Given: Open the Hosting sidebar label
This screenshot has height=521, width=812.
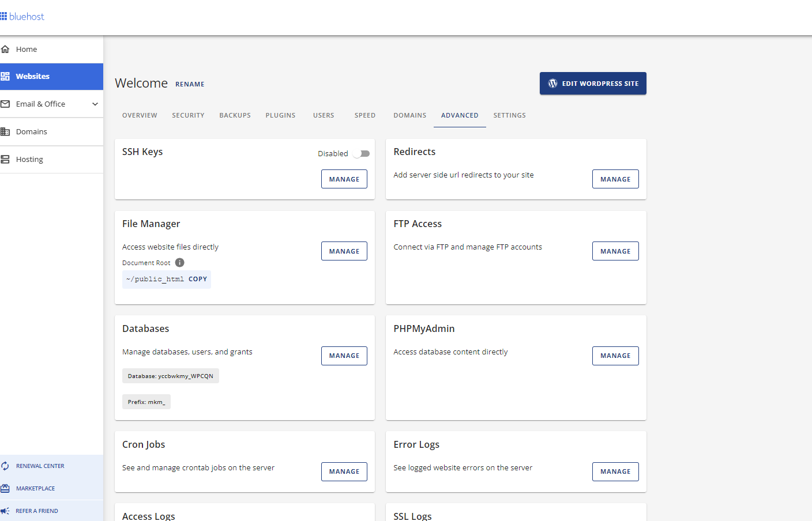Looking at the screenshot, I should (x=29, y=160).
